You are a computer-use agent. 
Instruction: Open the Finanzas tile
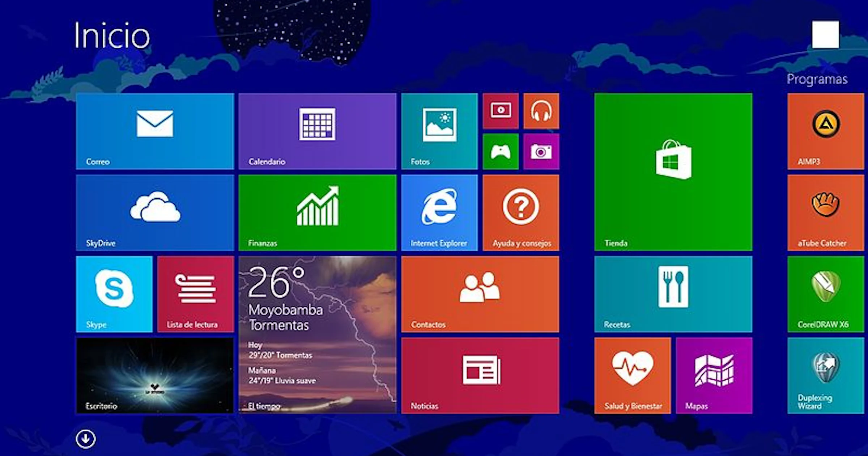(317, 213)
